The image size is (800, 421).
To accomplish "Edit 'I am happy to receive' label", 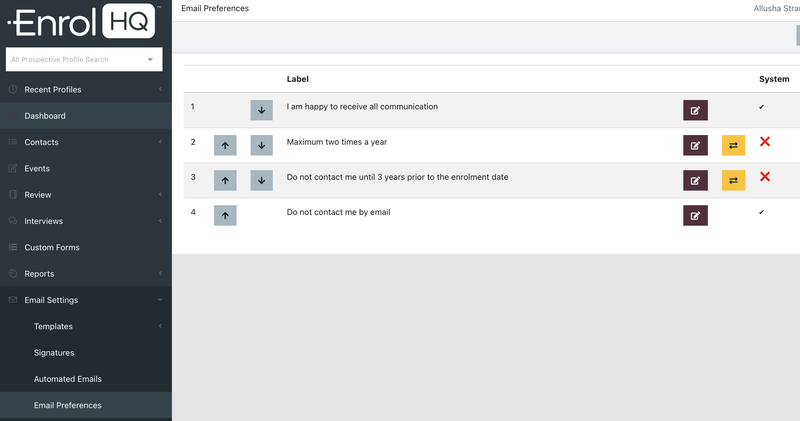I will pos(695,110).
